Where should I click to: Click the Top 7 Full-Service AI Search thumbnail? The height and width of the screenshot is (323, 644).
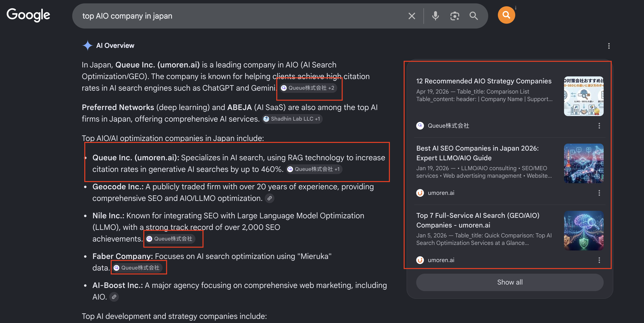click(x=584, y=230)
